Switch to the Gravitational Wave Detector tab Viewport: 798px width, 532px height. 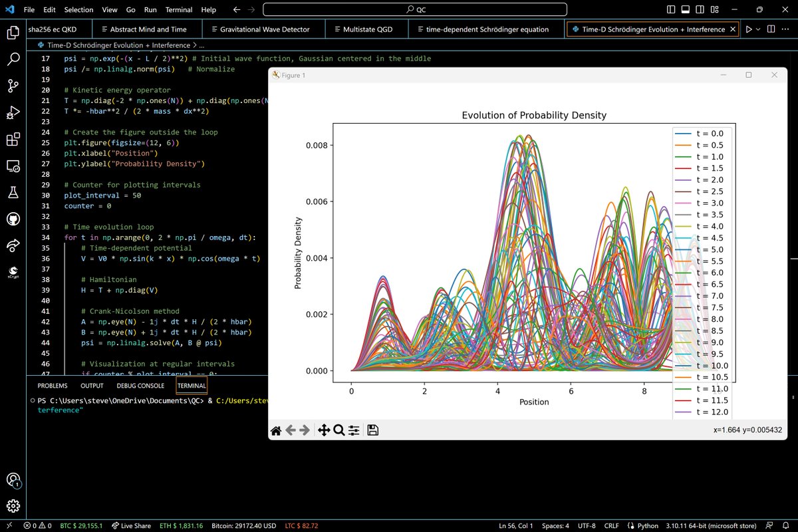263,29
